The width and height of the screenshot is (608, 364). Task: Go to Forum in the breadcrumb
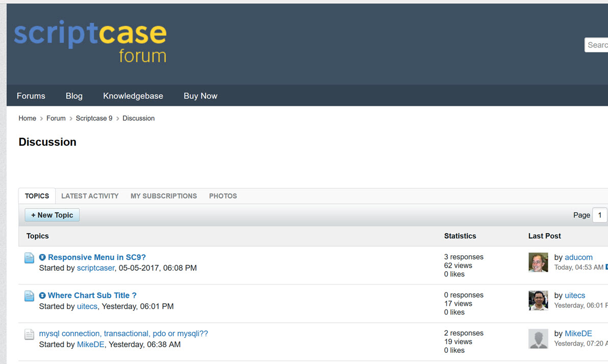56,118
